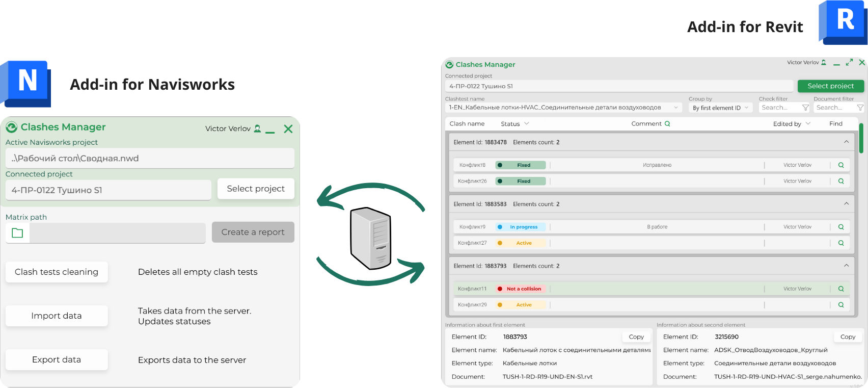
Task: Change the Fixed status of Конфликт8
Action: 520,165
